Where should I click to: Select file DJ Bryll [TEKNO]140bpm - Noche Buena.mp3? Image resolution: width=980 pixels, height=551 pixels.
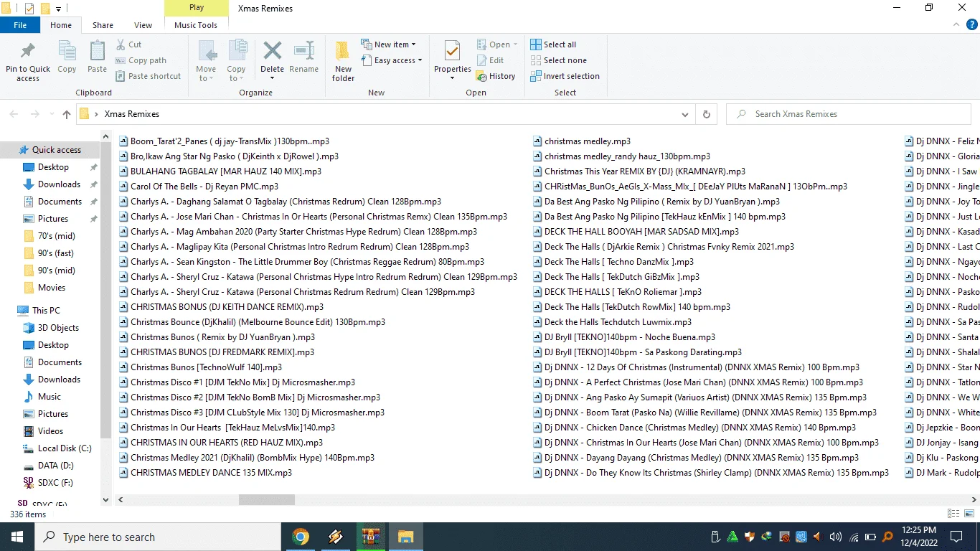click(630, 337)
